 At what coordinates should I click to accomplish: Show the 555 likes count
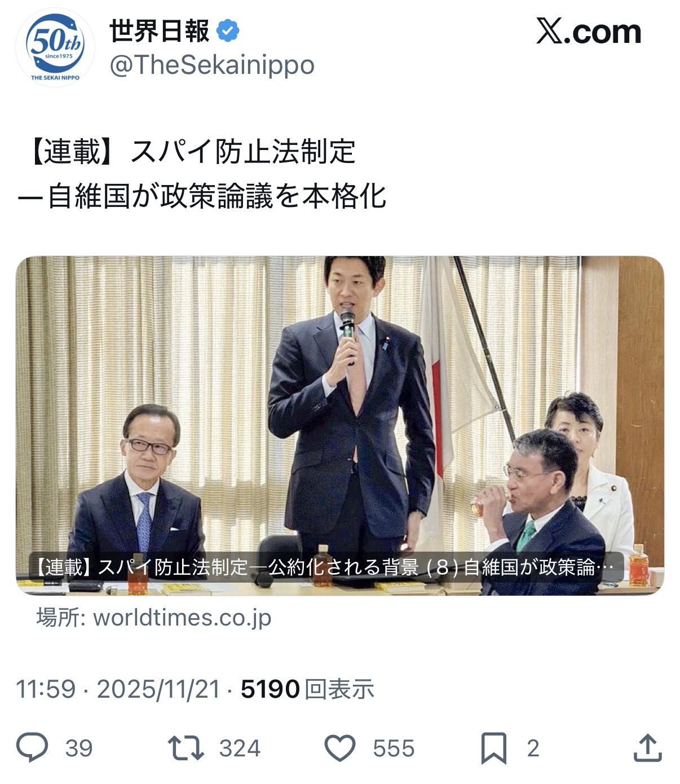coord(394,748)
